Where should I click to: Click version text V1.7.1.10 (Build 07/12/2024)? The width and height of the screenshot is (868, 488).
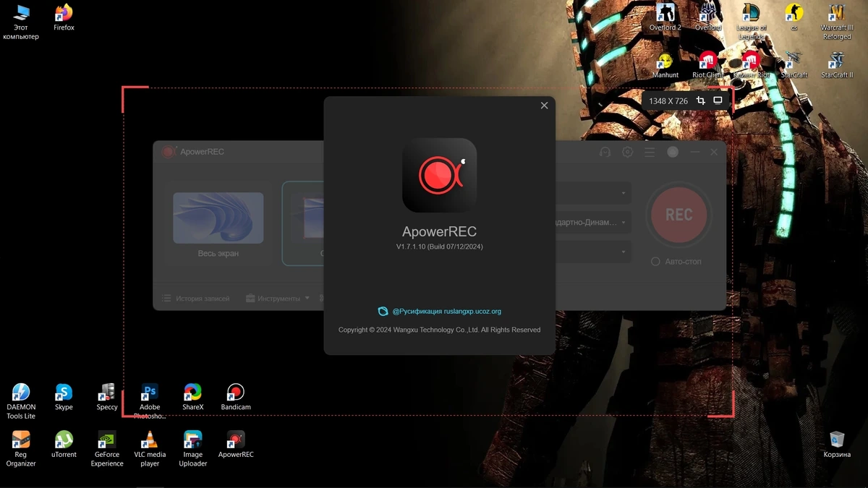[439, 247]
